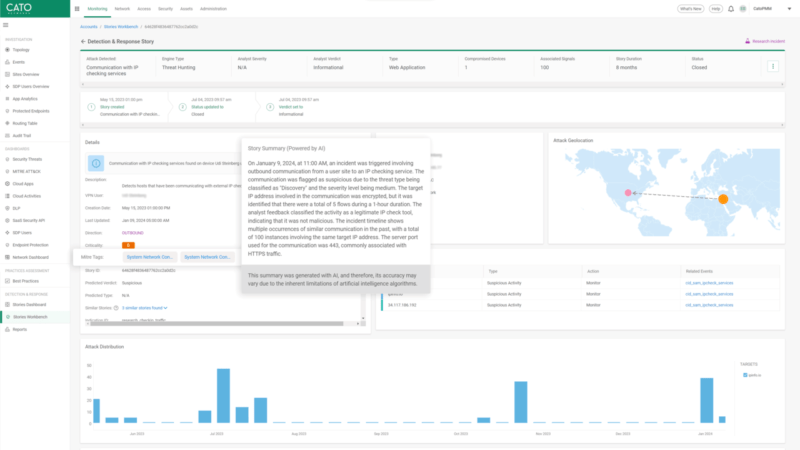Open MITRE ATT&CK dashboard
Viewport: 800px width, 450px height.
pos(27,172)
